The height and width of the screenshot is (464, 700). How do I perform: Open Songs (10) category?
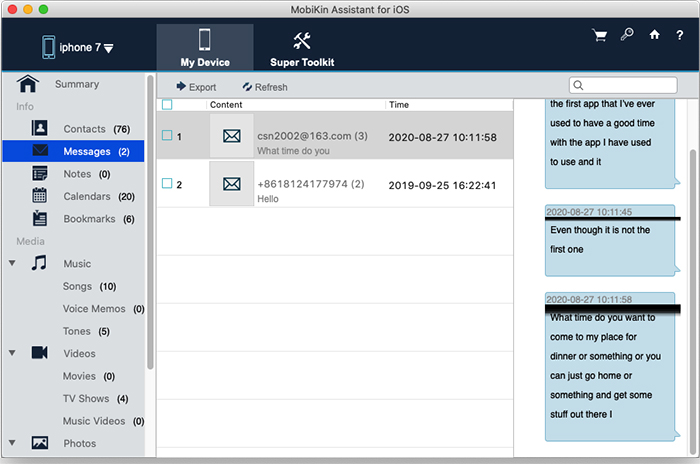pyautogui.click(x=89, y=286)
